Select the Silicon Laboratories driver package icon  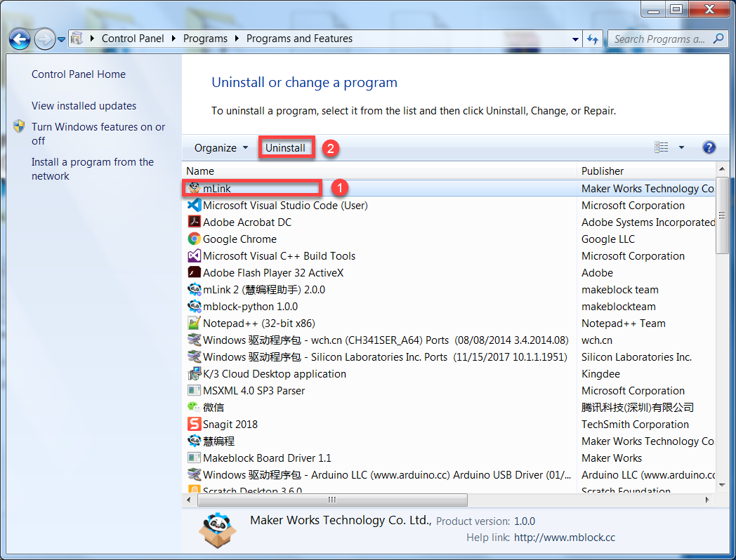click(x=194, y=357)
